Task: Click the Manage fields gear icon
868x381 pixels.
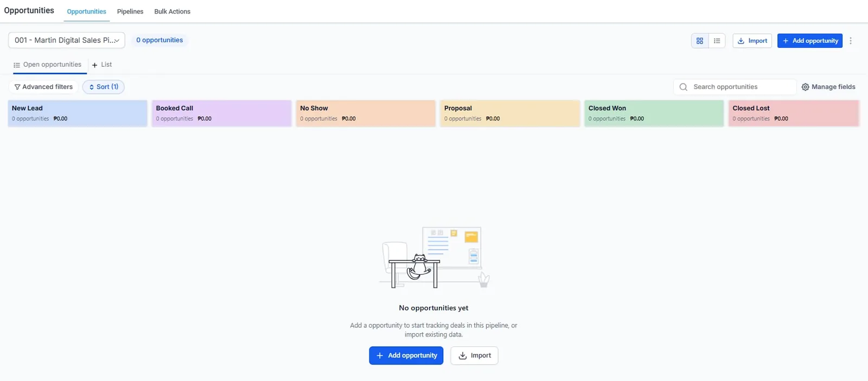Action: point(805,87)
